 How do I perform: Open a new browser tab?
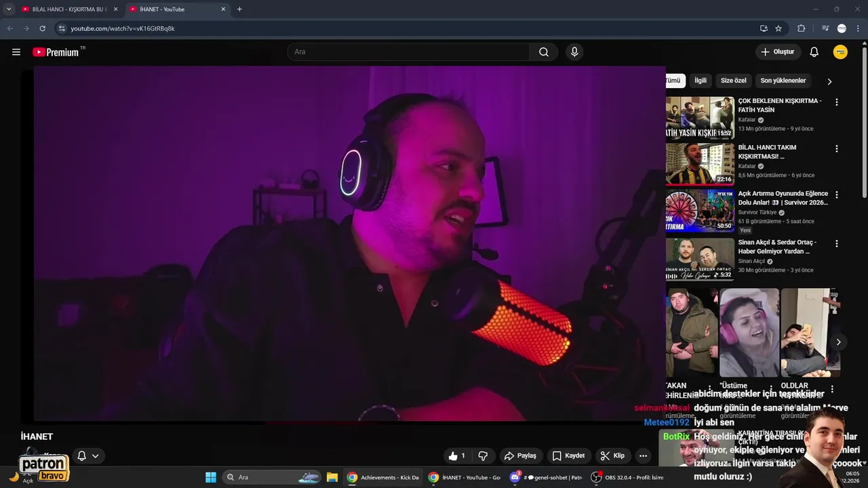click(x=239, y=9)
